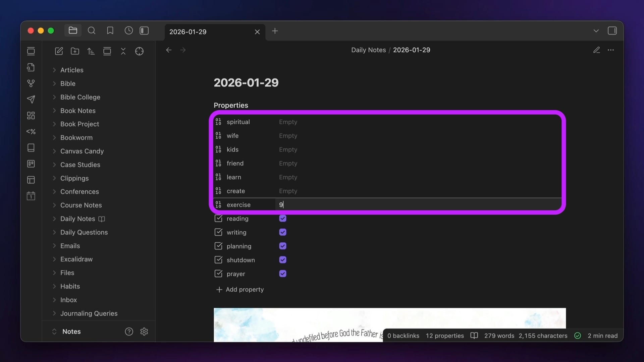Screen dimensions: 644x362
Task: Click Daily Notes breadcrumb link
Action: coord(368,50)
